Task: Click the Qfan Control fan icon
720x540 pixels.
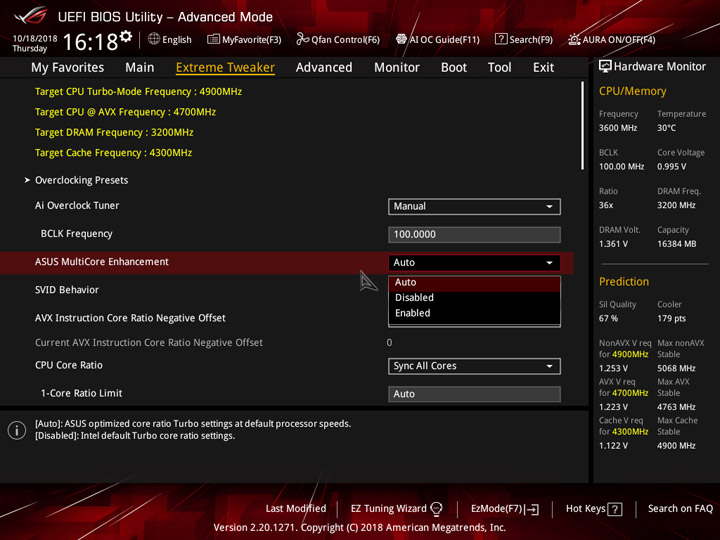Action: click(x=302, y=39)
